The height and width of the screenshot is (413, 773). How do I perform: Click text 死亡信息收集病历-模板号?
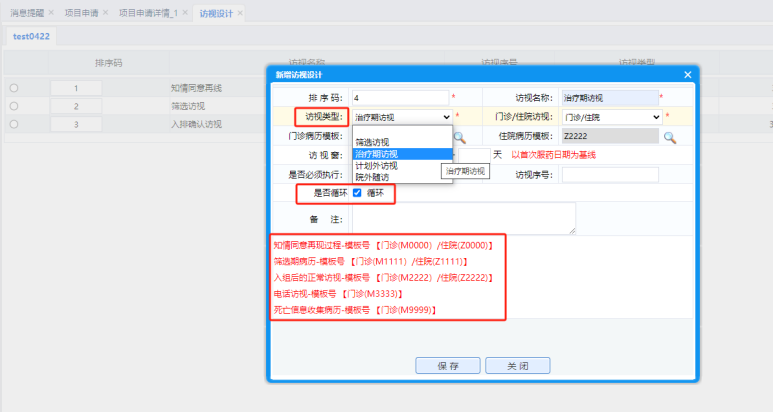point(321,310)
